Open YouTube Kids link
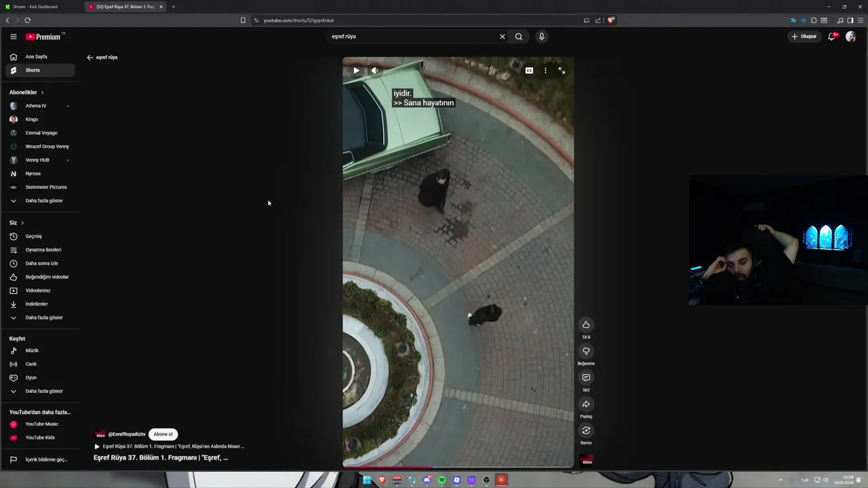 pyautogui.click(x=41, y=438)
